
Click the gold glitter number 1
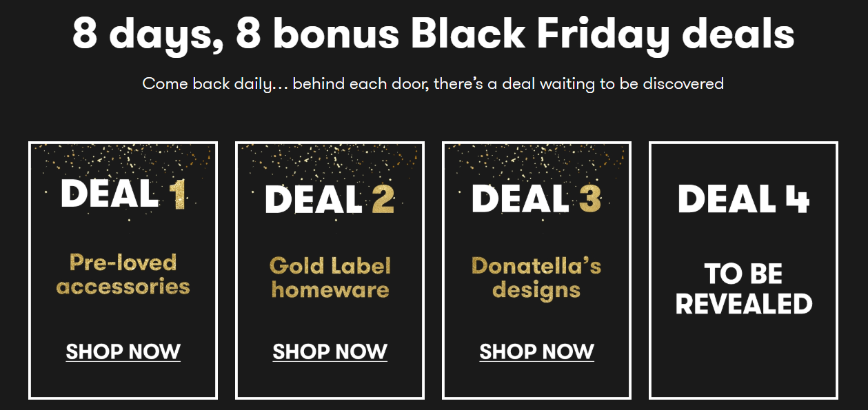176,194
